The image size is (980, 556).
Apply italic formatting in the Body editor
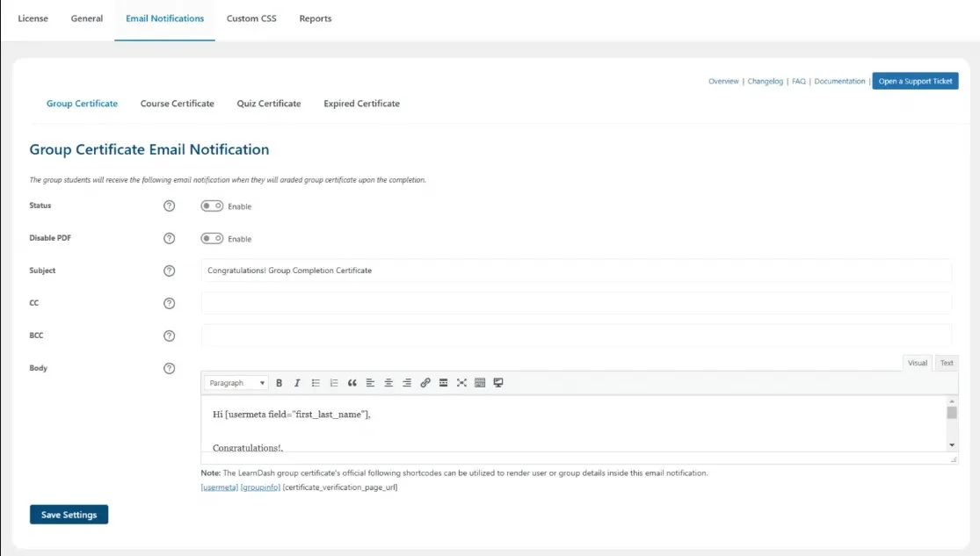tap(297, 383)
